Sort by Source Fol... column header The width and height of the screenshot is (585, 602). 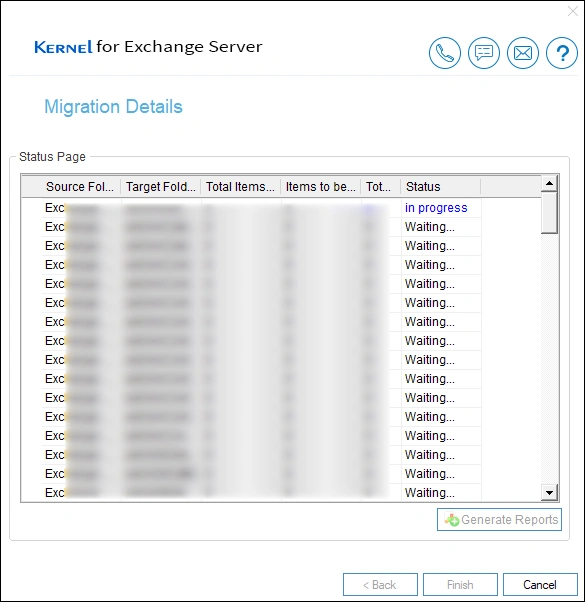pyautogui.click(x=80, y=187)
